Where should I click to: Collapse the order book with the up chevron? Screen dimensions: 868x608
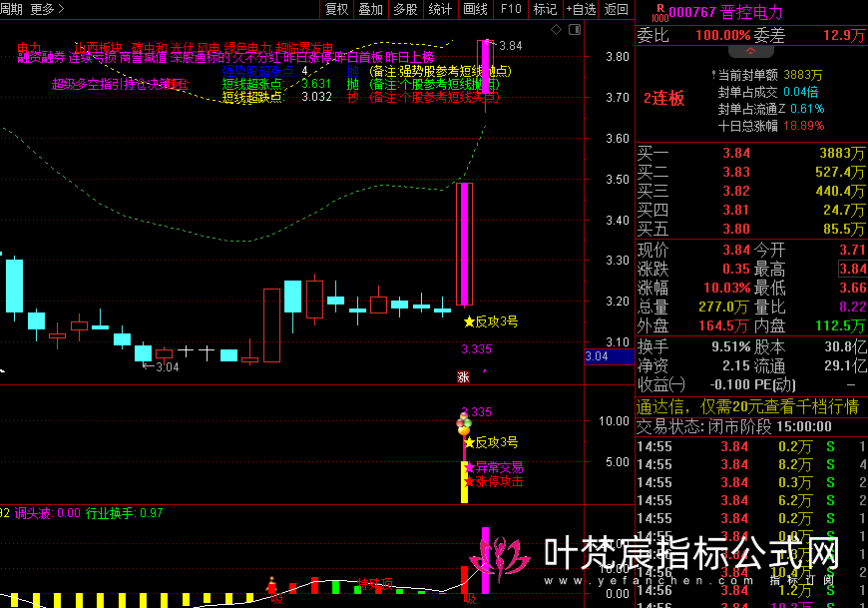(x=750, y=52)
